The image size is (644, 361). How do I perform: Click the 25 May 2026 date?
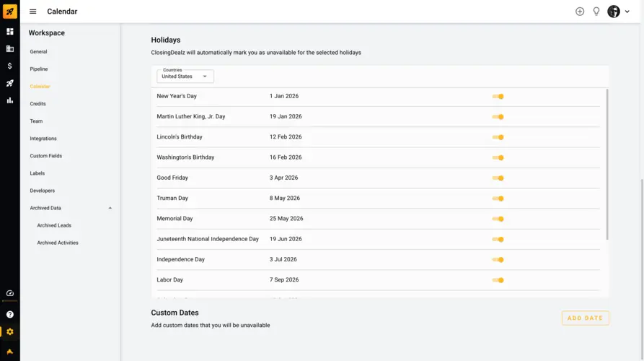[286, 218]
